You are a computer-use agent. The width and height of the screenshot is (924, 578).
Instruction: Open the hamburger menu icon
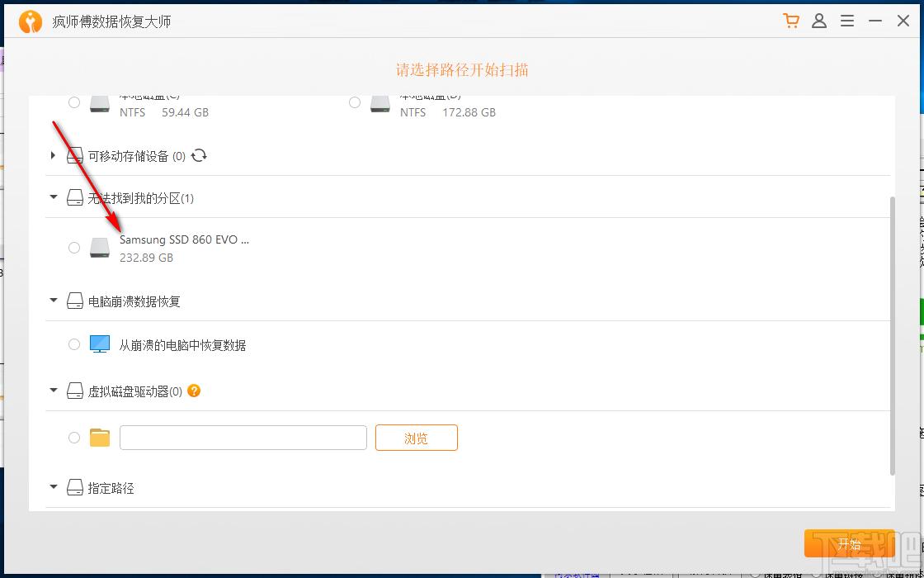pos(847,21)
